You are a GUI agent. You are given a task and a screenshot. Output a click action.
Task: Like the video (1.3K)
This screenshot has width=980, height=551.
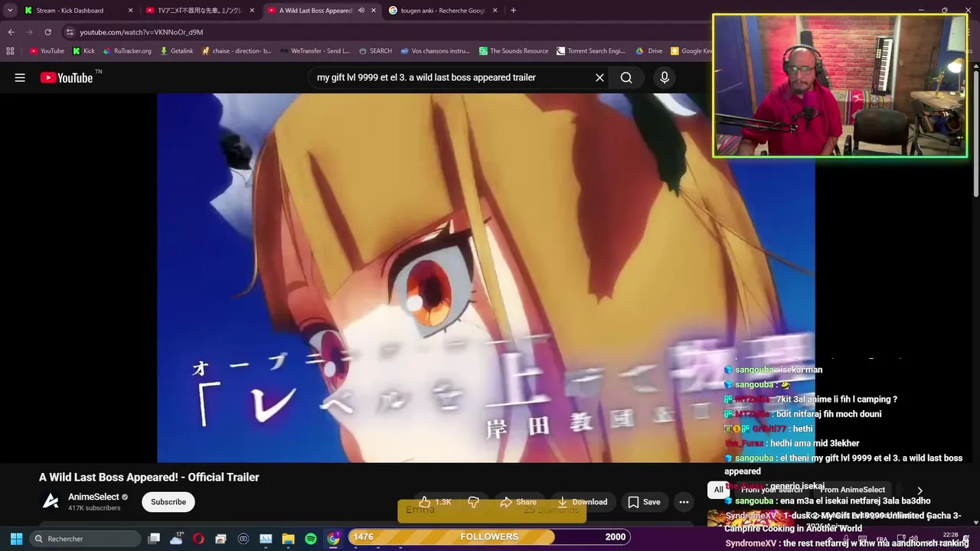tap(435, 502)
